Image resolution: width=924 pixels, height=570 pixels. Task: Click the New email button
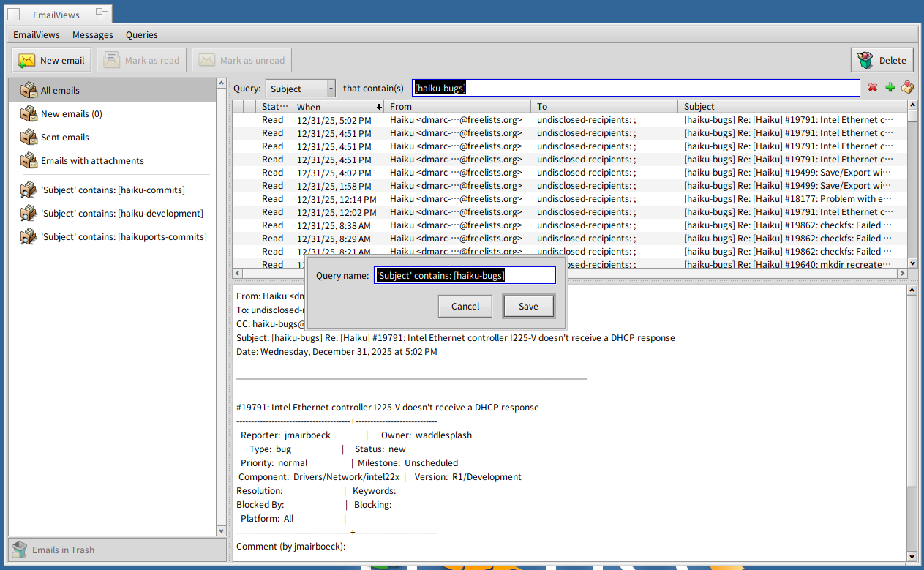51,60
